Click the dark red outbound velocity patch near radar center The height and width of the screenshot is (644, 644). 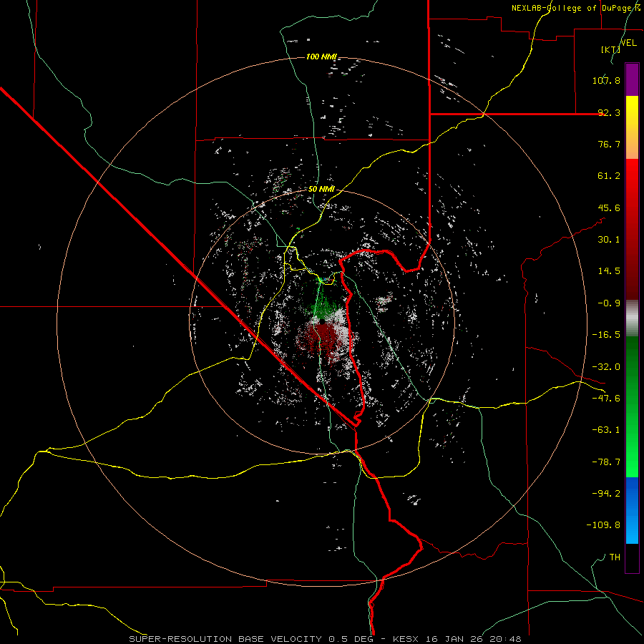(x=321, y=338)
